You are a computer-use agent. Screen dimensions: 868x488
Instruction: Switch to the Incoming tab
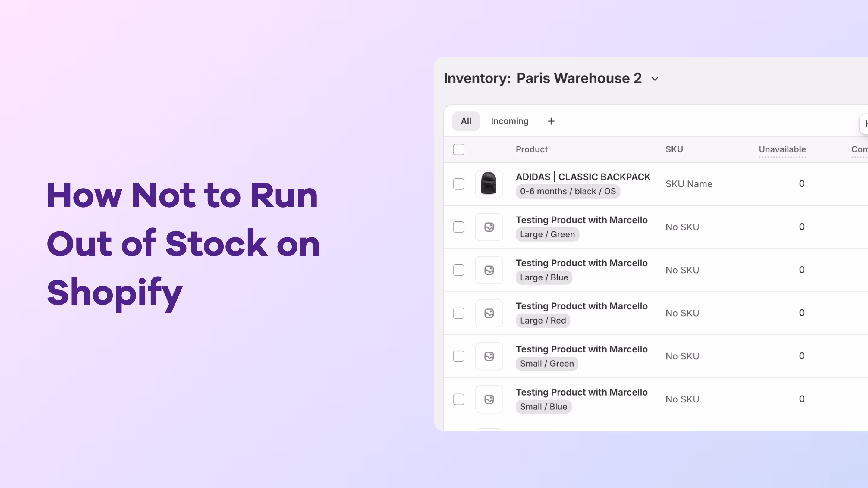pyautogui.click(x=509, y=121)
